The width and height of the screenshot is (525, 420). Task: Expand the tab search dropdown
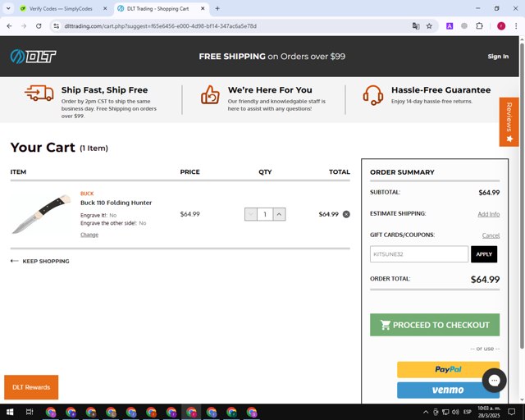[8, 9]
